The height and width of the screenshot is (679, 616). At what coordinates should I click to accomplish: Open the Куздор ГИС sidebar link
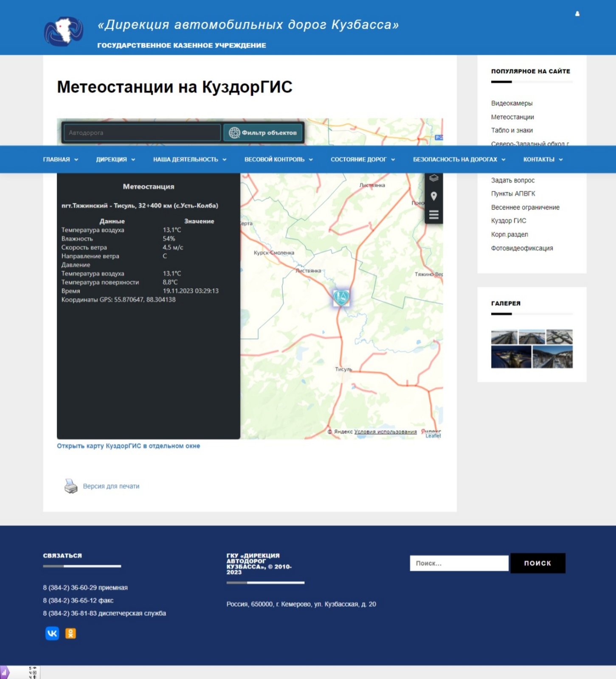(x=509, y=221)
